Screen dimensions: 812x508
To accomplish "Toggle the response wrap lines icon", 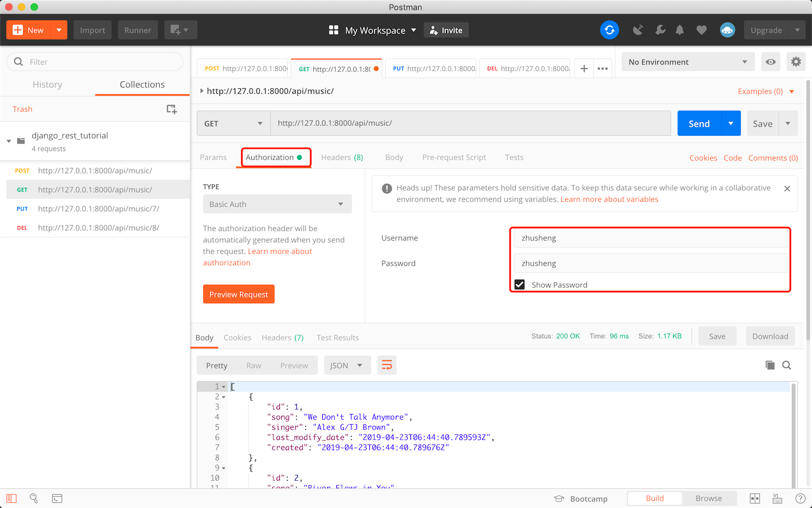I will (x=386, y=365).
